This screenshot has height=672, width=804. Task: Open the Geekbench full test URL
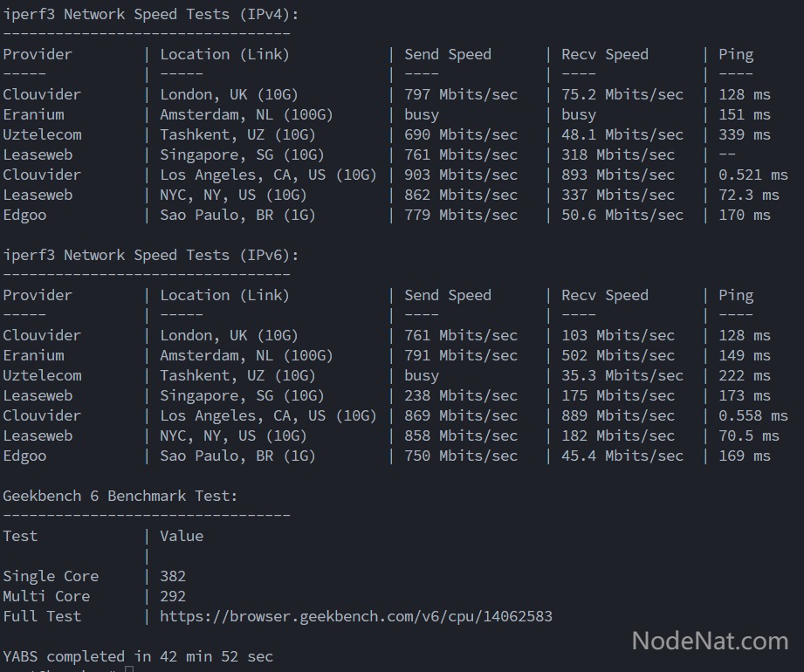pos(355,616)
